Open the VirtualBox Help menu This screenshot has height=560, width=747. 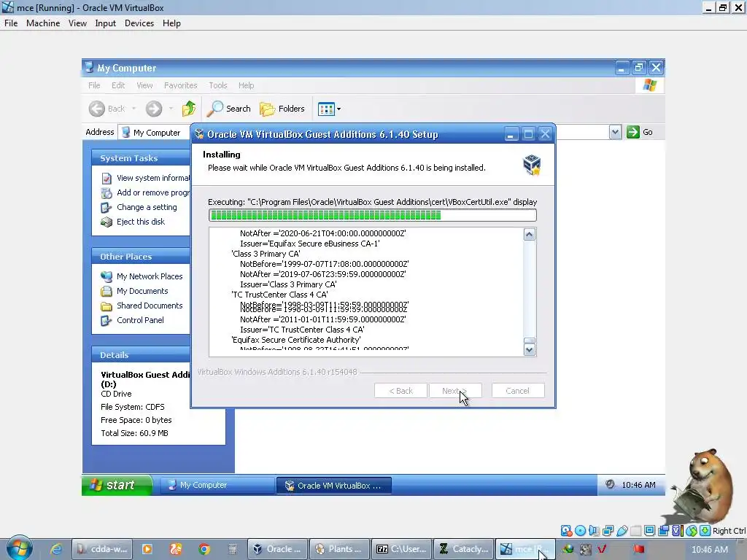[x=171, y=23]
